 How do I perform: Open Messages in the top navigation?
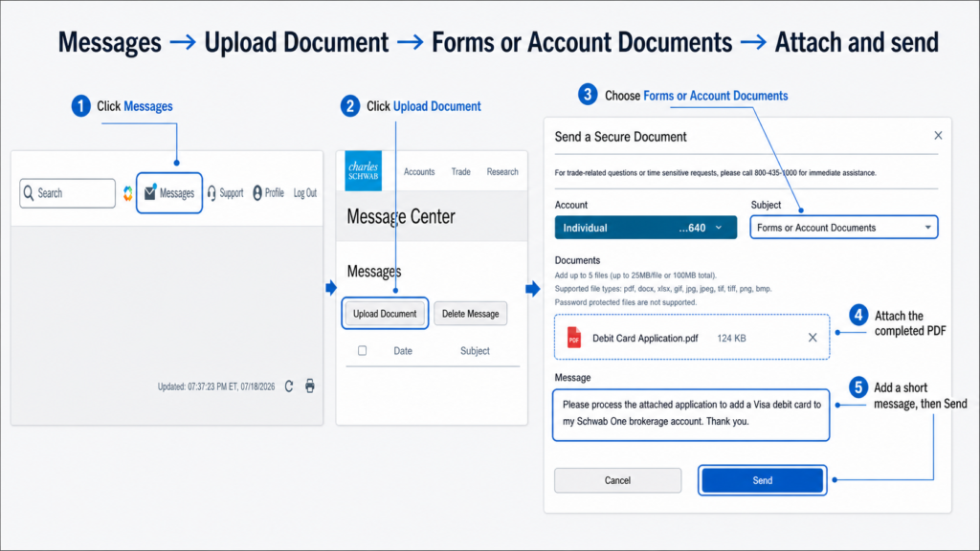point(169,193)
